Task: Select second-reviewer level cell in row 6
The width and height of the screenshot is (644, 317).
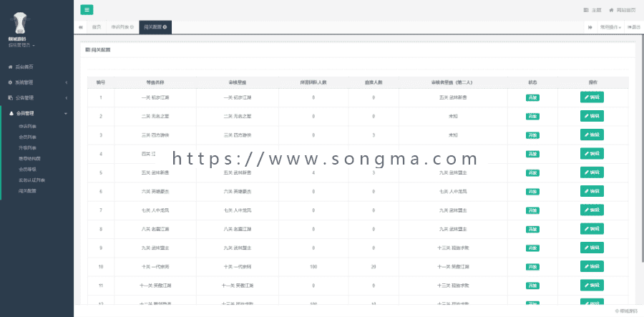Action: [453, 191]
